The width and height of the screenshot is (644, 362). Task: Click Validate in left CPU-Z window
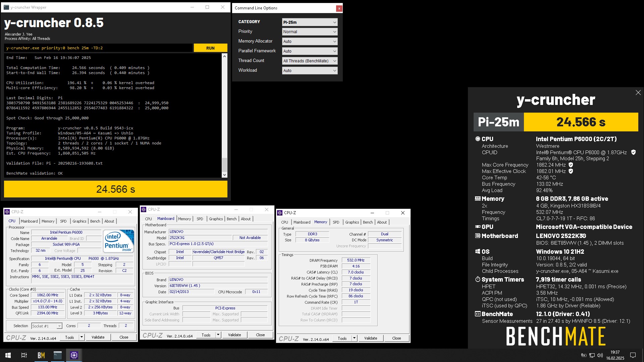pos(98,338)
